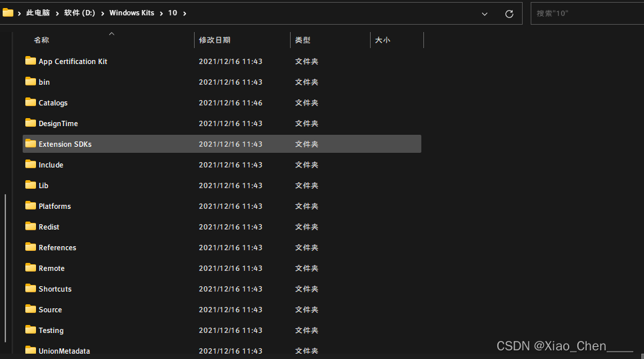This screenshot has height=359, width=644.
Task: Click the Redist folder icon
Action: click(x=31, y=226)
